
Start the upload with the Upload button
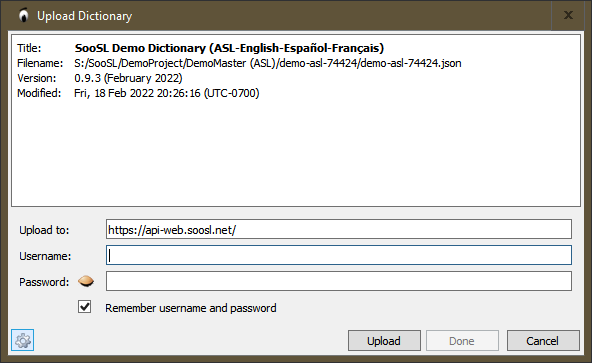pos(384,341)
